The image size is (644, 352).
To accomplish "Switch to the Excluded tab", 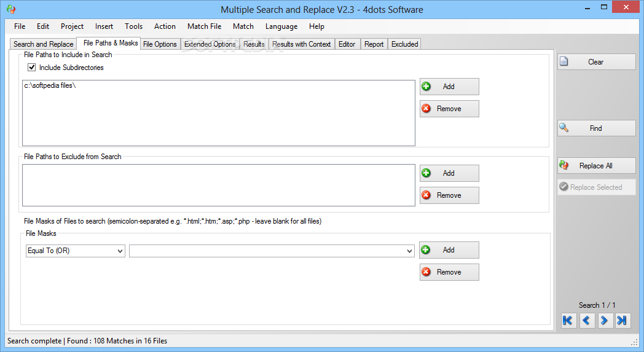I will click(x=404, y=44).
